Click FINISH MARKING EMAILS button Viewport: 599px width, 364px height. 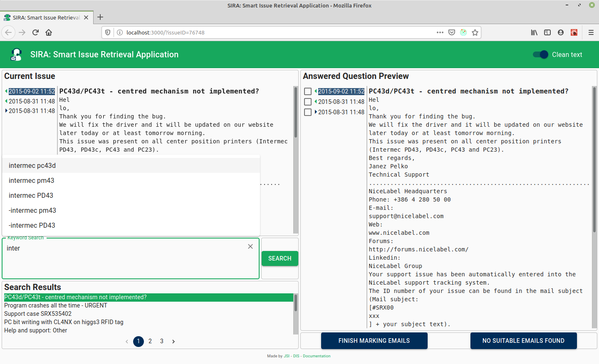point(374,341)
